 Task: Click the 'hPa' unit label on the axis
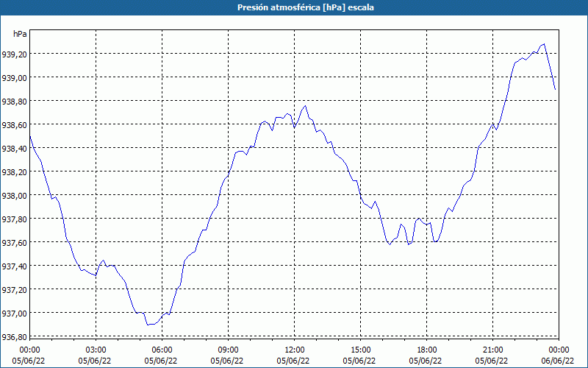[20, 34]
